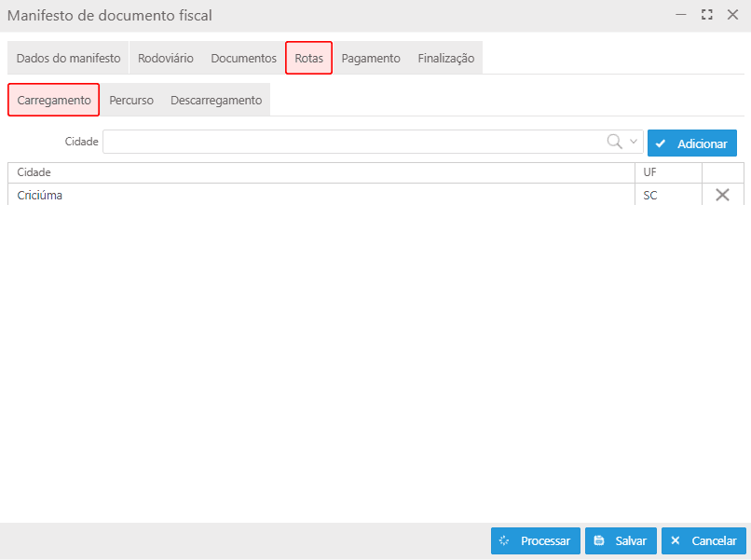Expand the Cidade dropdown arrow
Image resolution: width=751 pixels, height=560 pixels.
tap(634, 142)
